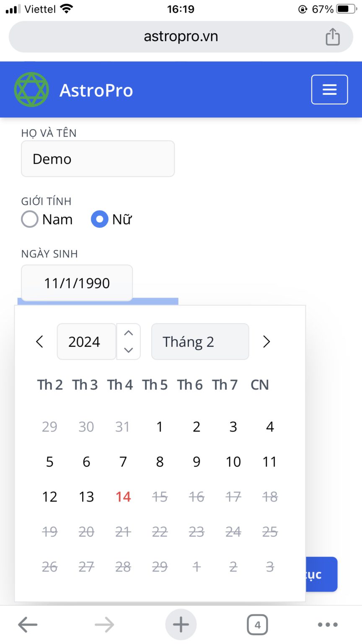
Task: Open the Tháng 2 month dropdown
Action: pos(200,341)
